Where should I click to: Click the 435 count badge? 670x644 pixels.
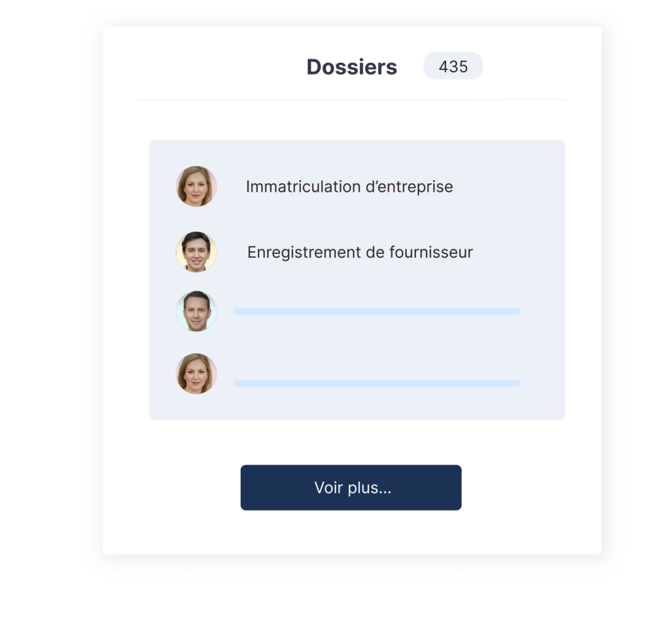tap(453, 66)
